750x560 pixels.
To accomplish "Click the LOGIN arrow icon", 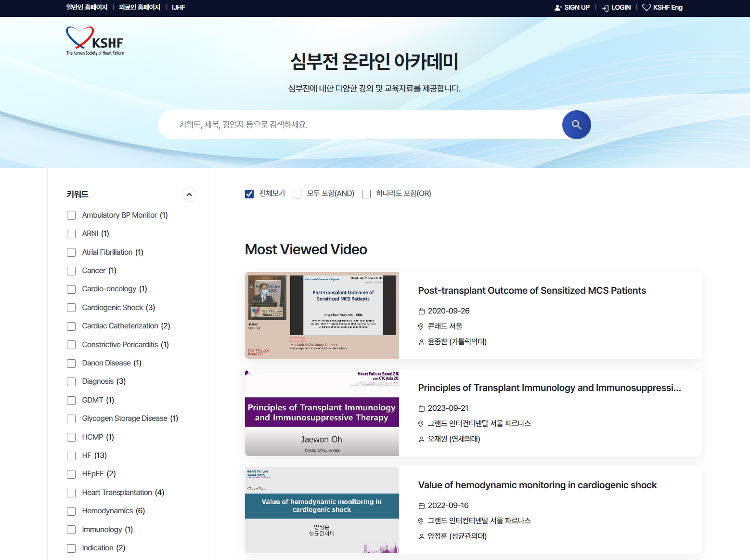I will 605,8.
